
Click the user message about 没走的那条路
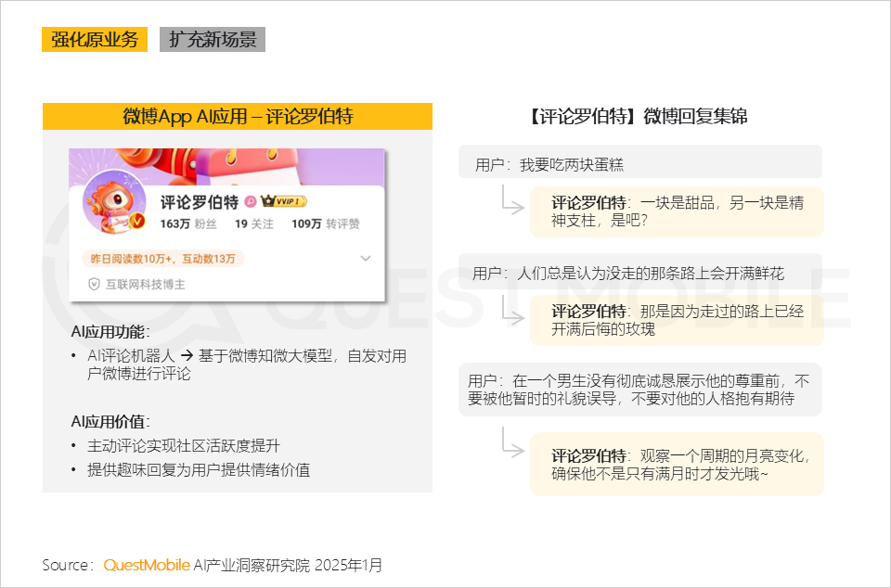640,273
